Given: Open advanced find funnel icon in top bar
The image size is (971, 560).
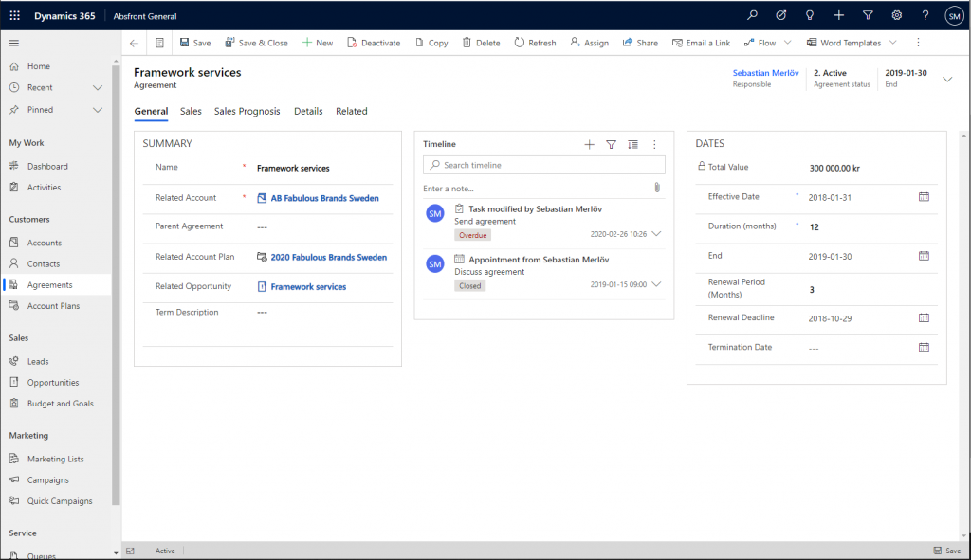Looking at the screenshot, I should [868, 15].
